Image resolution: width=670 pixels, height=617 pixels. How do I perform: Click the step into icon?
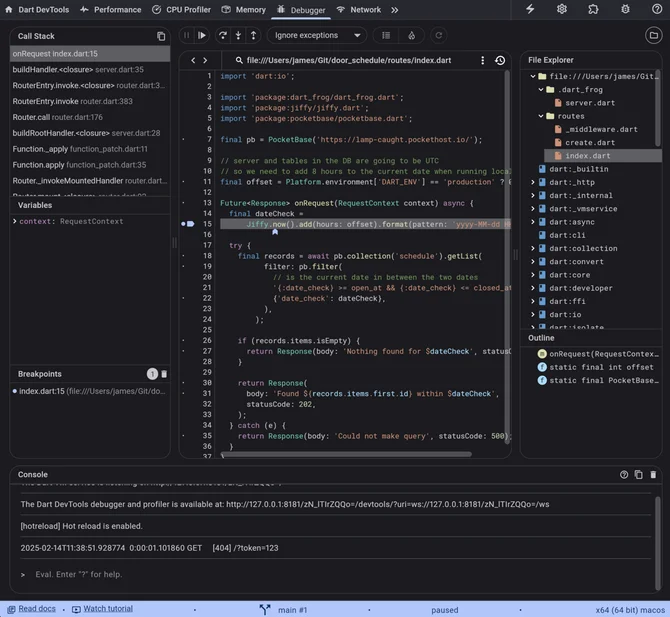pyautogui.click(x=238, y=35)
